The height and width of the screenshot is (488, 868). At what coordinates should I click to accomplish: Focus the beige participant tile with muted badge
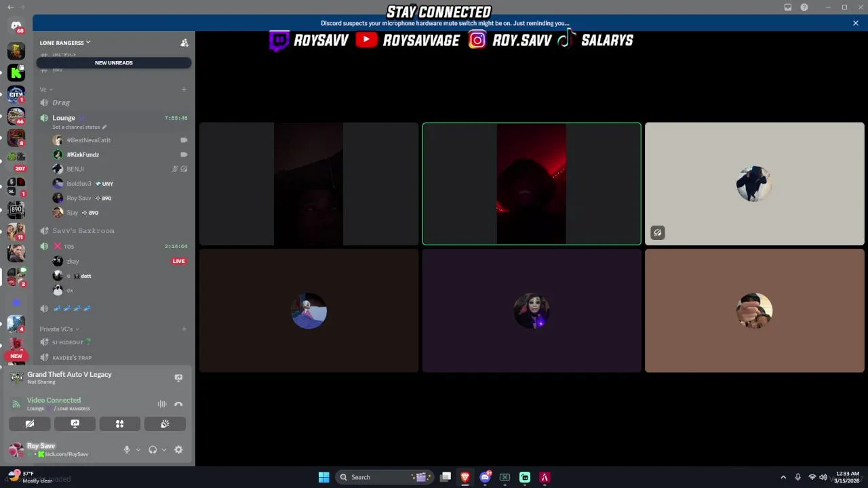(x=755, y=184)
